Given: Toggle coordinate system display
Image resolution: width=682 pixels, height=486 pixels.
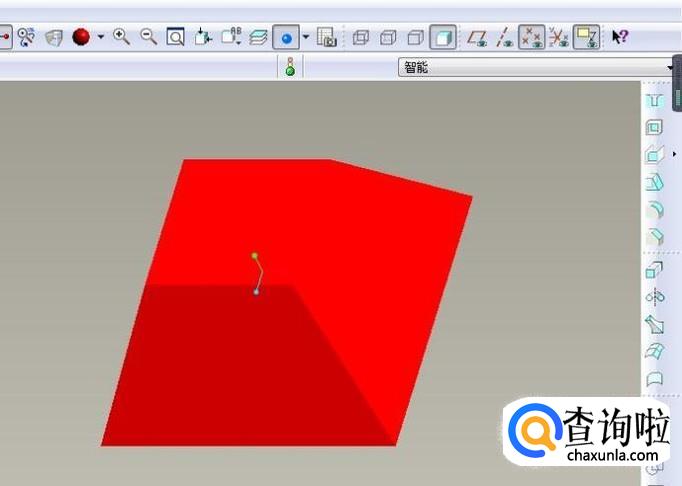Looking at the screenshot, I should click(x=558, y=37).
